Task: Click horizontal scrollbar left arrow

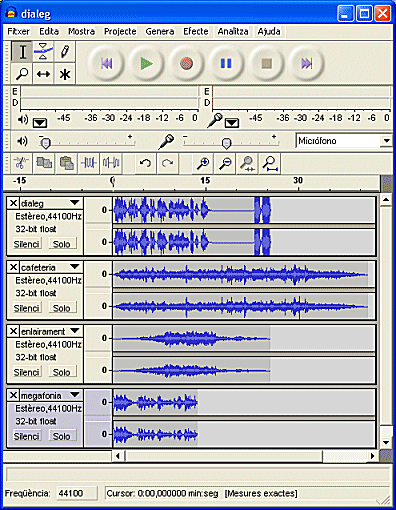Action: tap(118, 456)
